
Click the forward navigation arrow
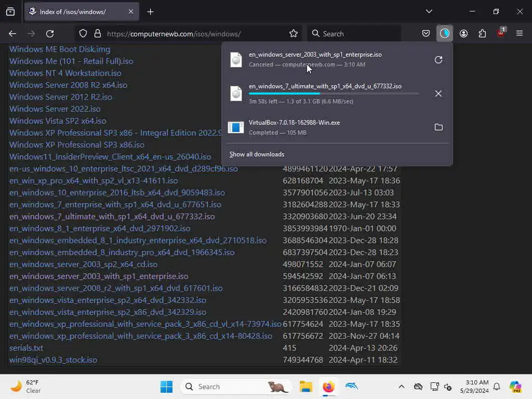pos(31,34)
